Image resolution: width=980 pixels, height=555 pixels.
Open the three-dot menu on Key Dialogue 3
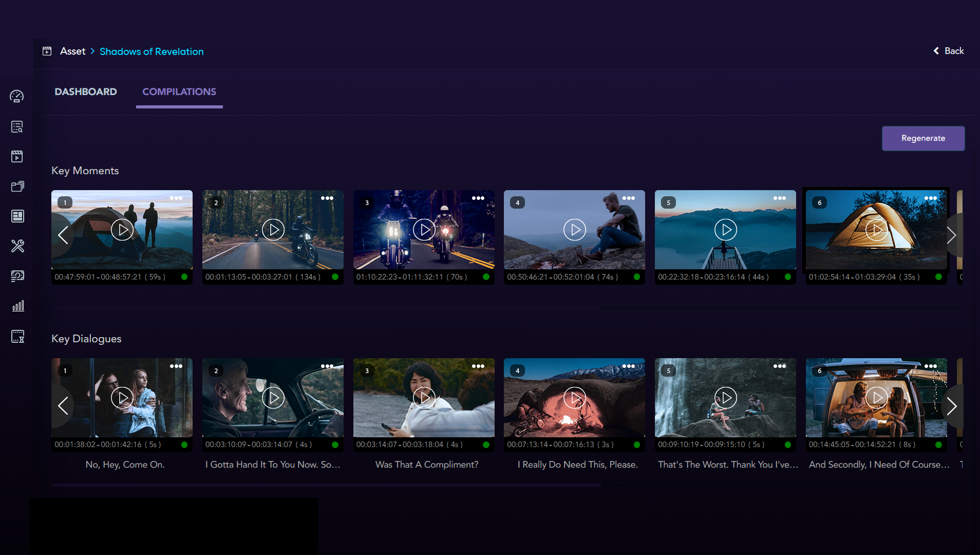478,366
